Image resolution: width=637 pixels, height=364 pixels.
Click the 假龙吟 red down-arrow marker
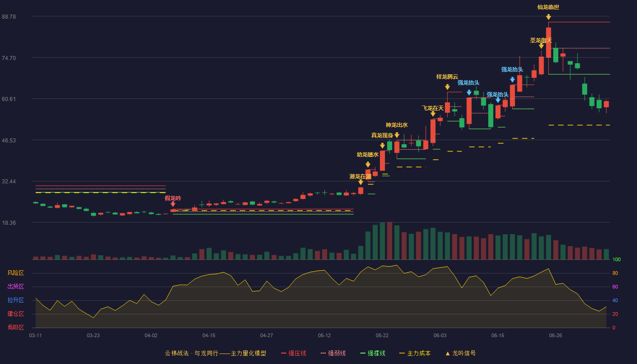(x=173, y=204)
